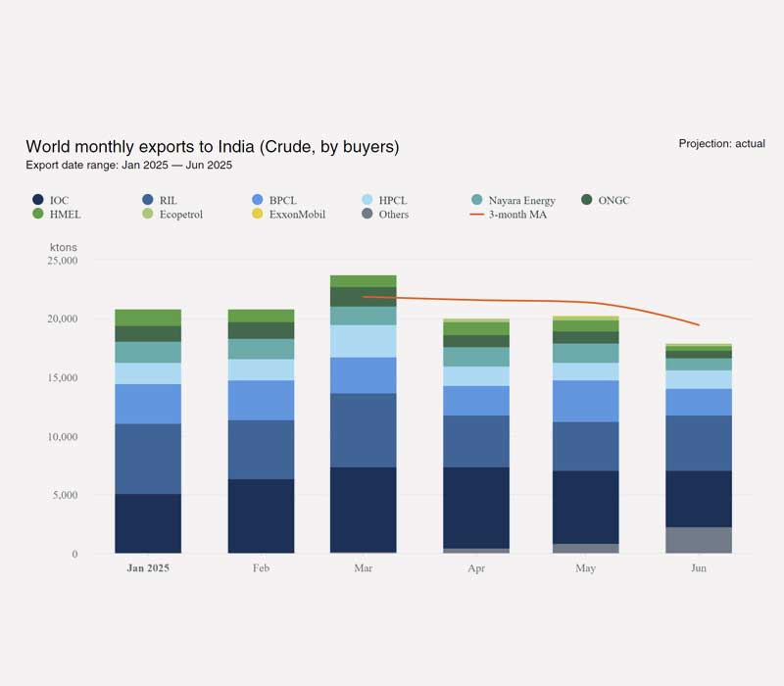This screenshot has width=784, height=686.
Task: Select the RIL segment in January bar
Action: tap(148, 459)
